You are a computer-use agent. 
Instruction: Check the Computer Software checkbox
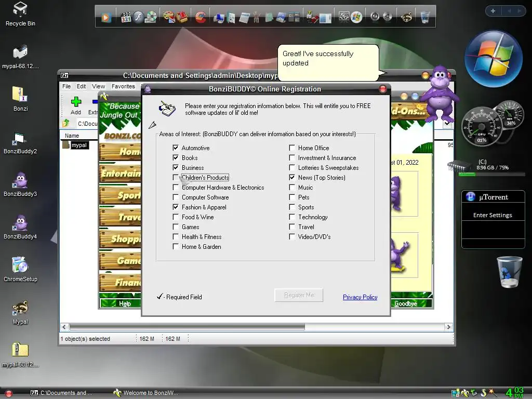176,197
